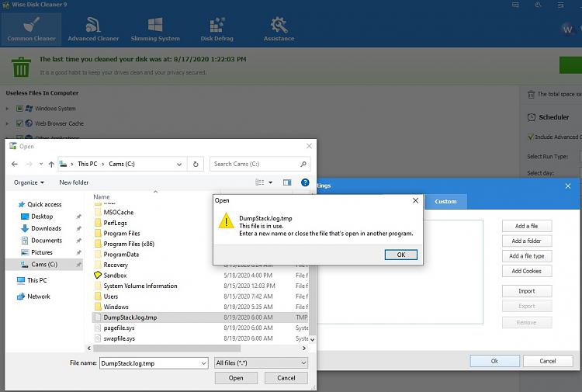Open the Slimming System section
The height and width of the screenshot is (392, 582).
tap(155, 29)
